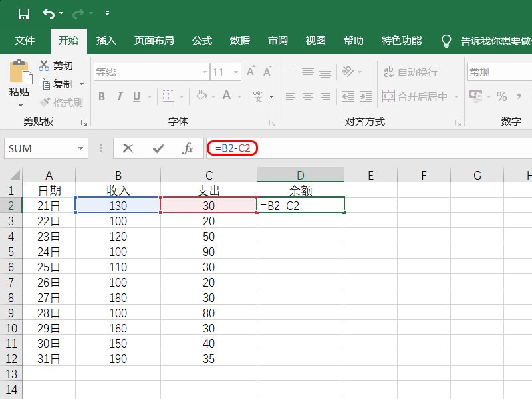The height and width of the screenshot is (399, 532).
Task: Toggle Bold formatting
Action: (101, 96)
